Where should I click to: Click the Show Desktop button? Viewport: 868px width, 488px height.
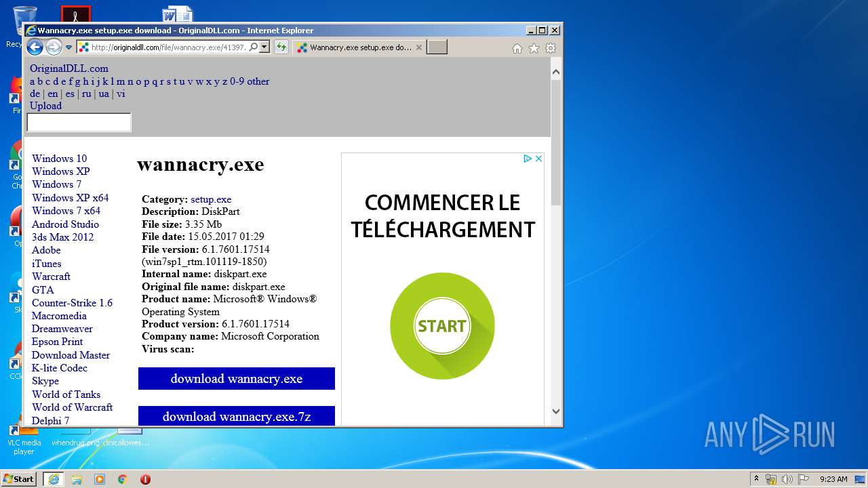[861, 479]
